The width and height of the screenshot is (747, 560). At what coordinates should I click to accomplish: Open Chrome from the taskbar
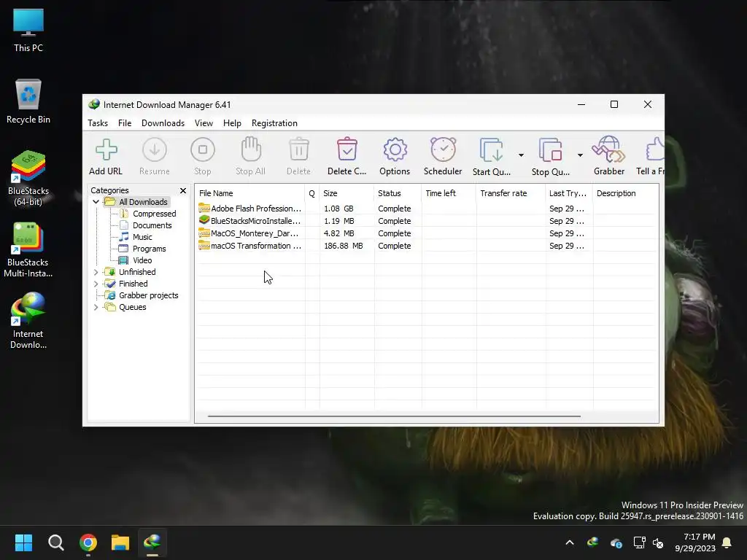coord(88,542)
